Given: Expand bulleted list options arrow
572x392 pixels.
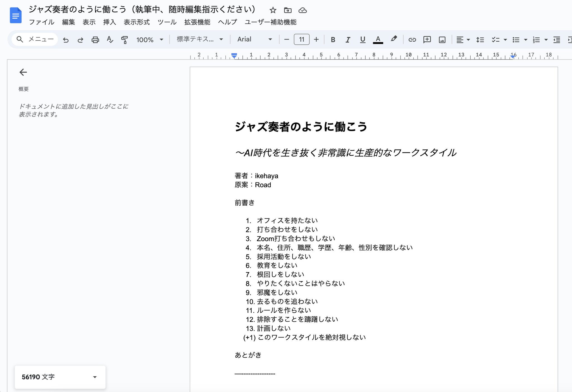Looking at the screenshot, I should pyautogui.click(x=526, y=40).
